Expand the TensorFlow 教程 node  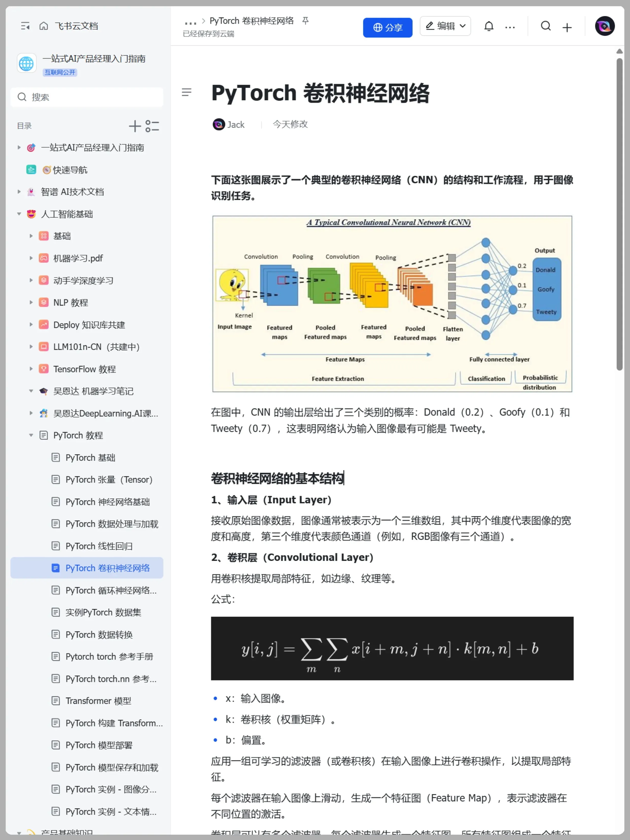pyautogui.click(x=31, y=369)
